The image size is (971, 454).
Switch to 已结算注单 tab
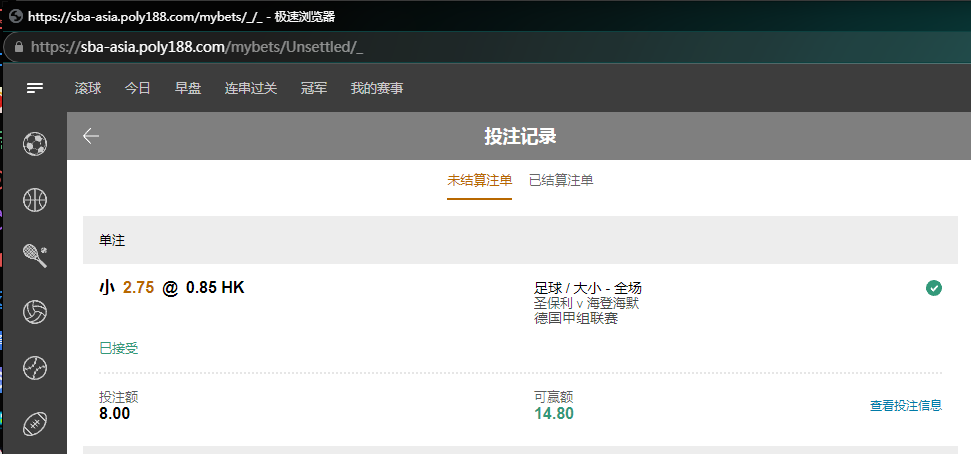pos(561,180)
